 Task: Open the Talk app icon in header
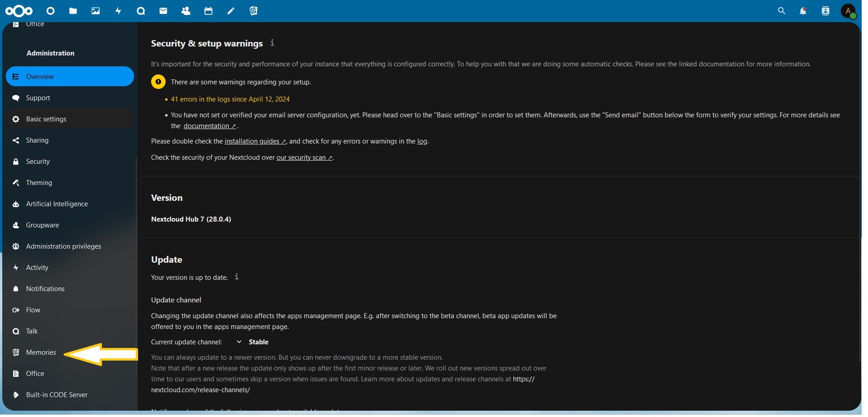142,11
